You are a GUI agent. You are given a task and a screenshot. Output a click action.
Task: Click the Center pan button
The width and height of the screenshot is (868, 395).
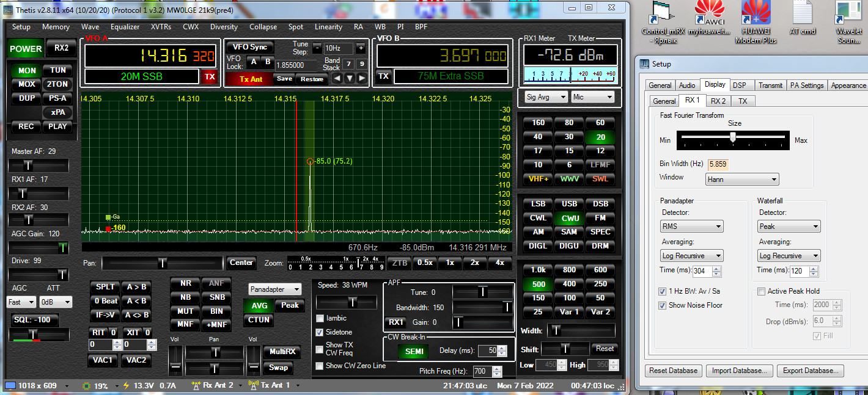click(241, 263)
